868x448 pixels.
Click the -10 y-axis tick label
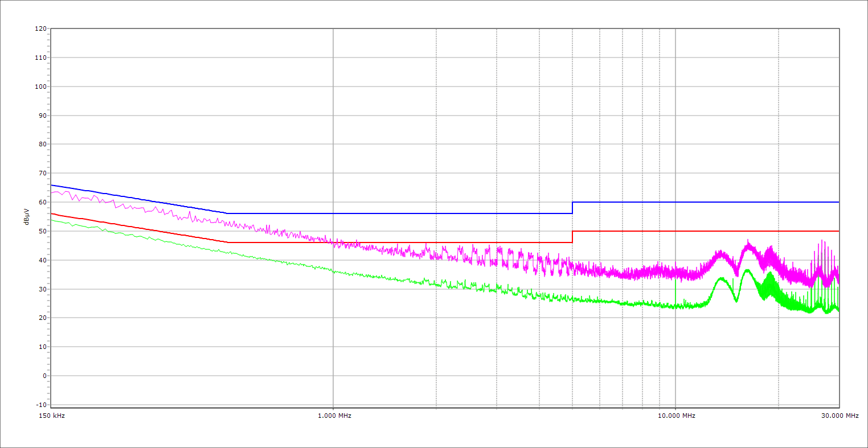pyautogui.click(x=41, y=405)
